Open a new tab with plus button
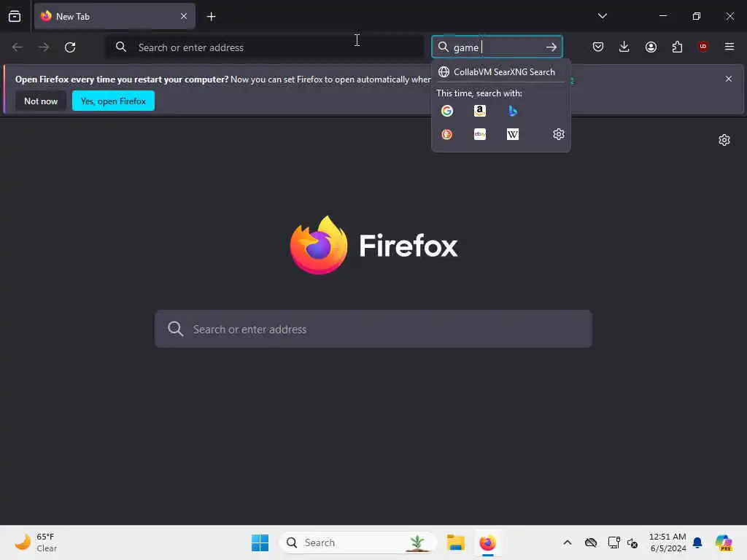 pos(211,17)
